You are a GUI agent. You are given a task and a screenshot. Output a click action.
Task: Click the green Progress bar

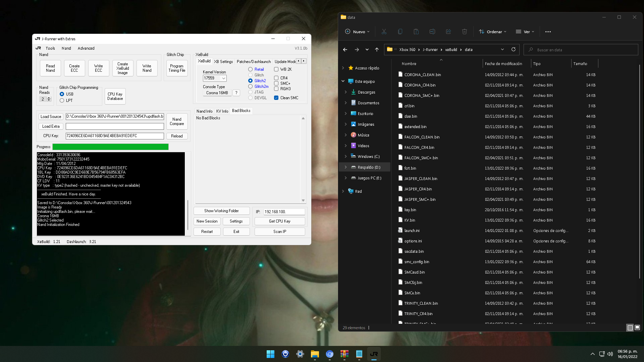tap(110, 147)
